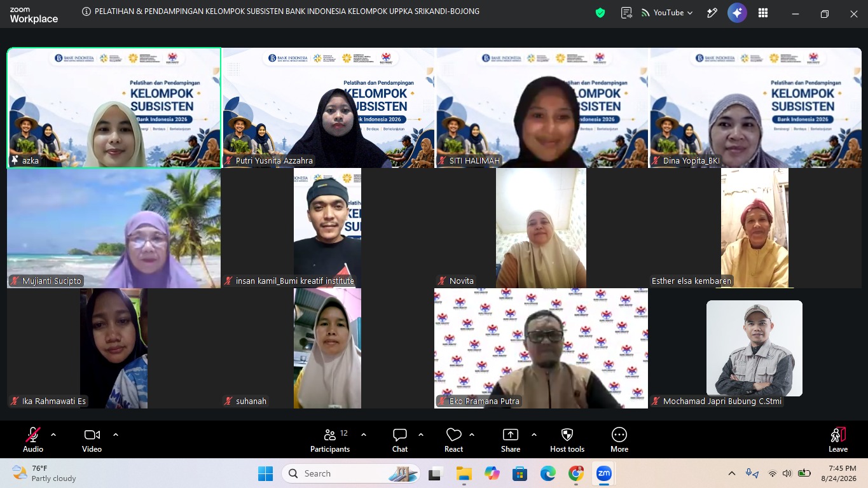
Task: Select SITI HALIMAH's video tile
Action: (541, 108)
